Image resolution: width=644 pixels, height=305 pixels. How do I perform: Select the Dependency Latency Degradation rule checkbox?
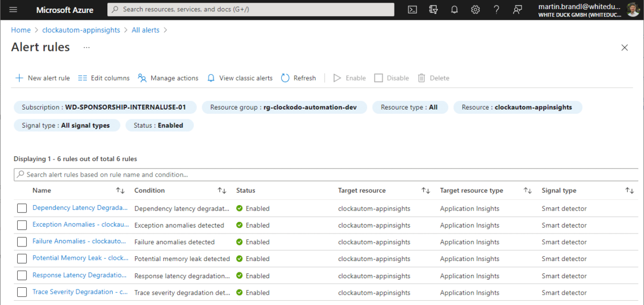point(22,208)
